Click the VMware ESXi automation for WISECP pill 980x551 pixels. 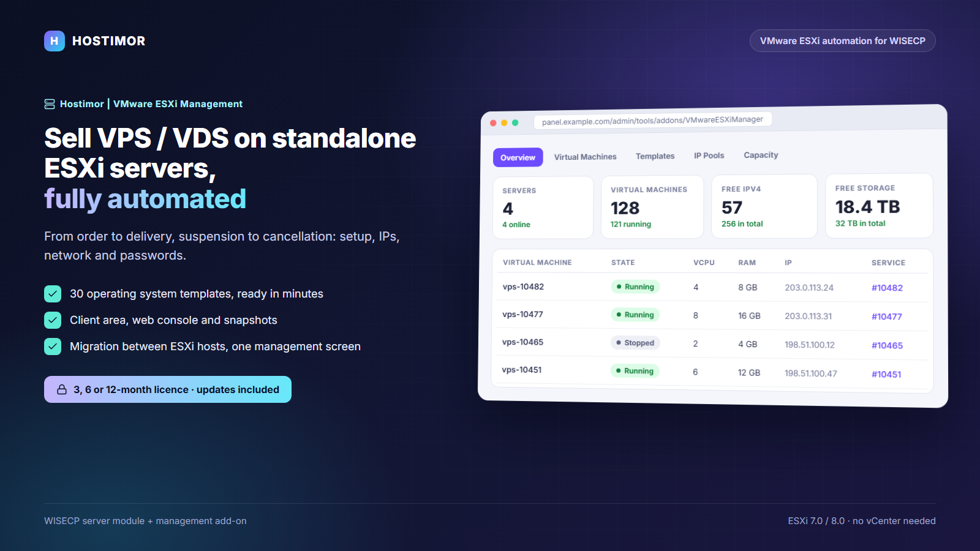(843, 41)
